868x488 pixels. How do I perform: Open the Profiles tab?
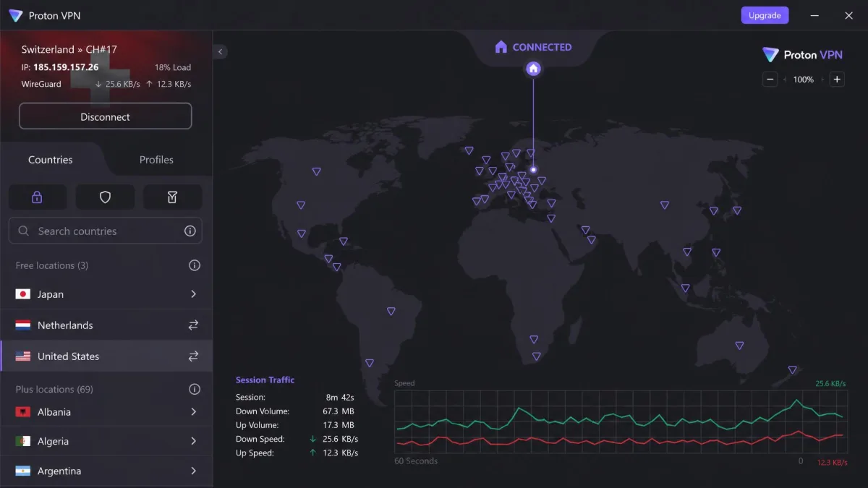(x=156, y=160)
